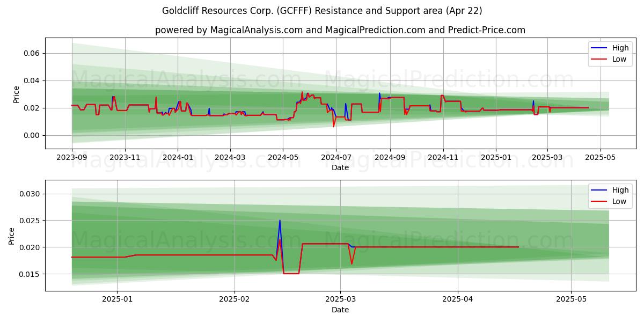644x322 pixels.
Task: Click the '2024-11' x-axis tick label
Action: point(443,158)
